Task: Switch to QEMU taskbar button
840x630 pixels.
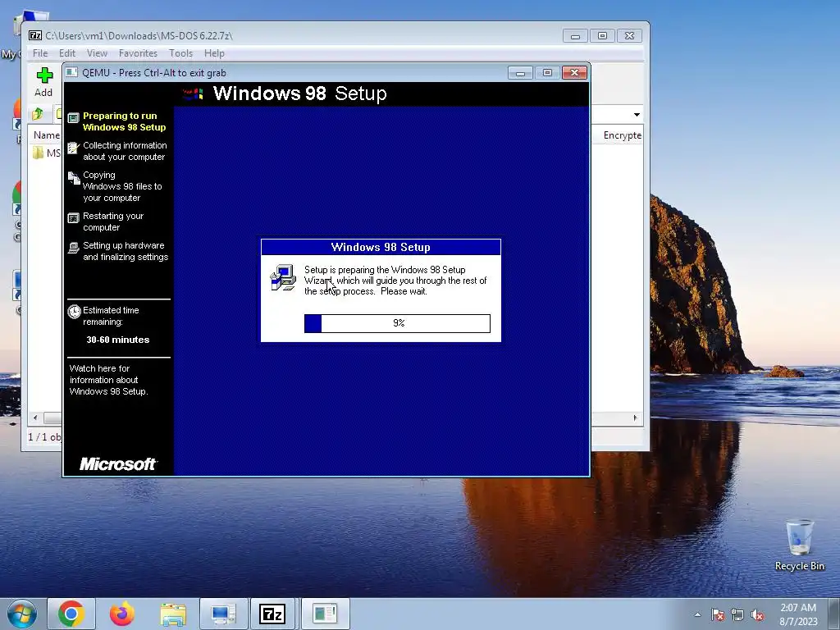Action: 325,614
